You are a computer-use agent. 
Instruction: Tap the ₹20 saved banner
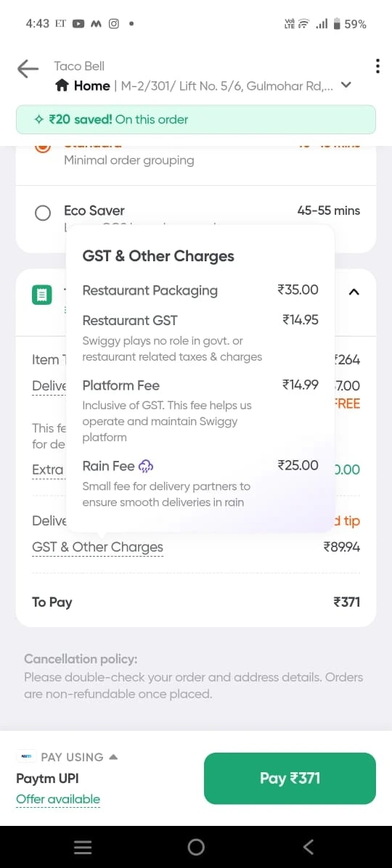196,120
